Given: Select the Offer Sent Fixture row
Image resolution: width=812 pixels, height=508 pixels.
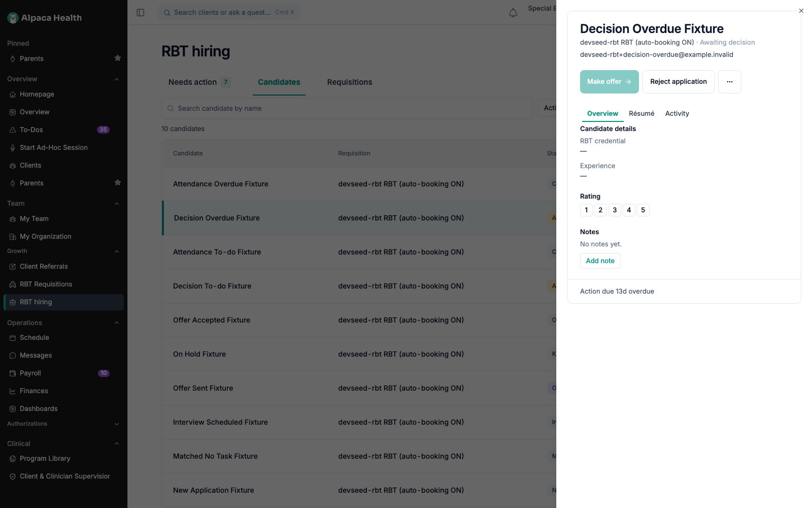Looking at the screenshot, I should click(x=359, y=389).
